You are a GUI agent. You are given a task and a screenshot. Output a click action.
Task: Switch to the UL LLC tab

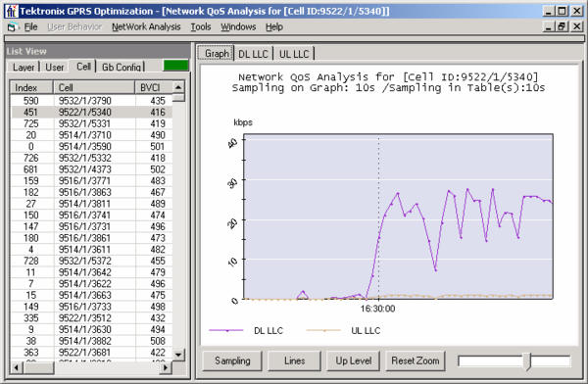point(294,54)
